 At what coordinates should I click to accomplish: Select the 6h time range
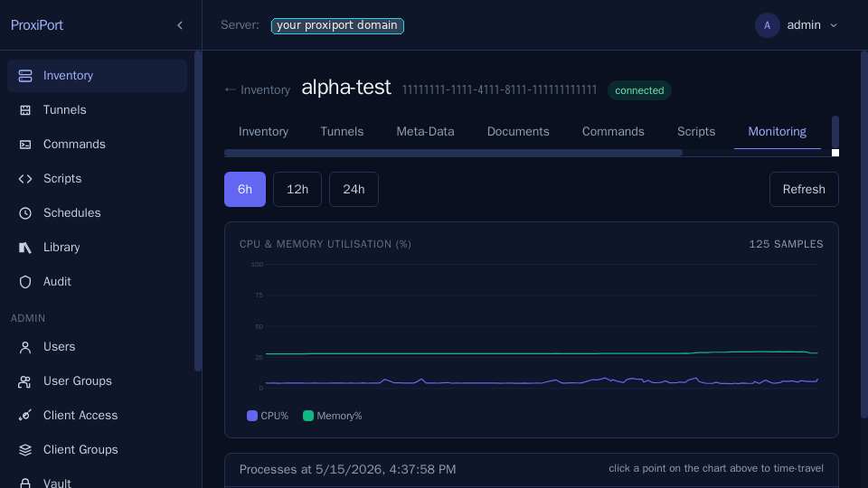245,189
